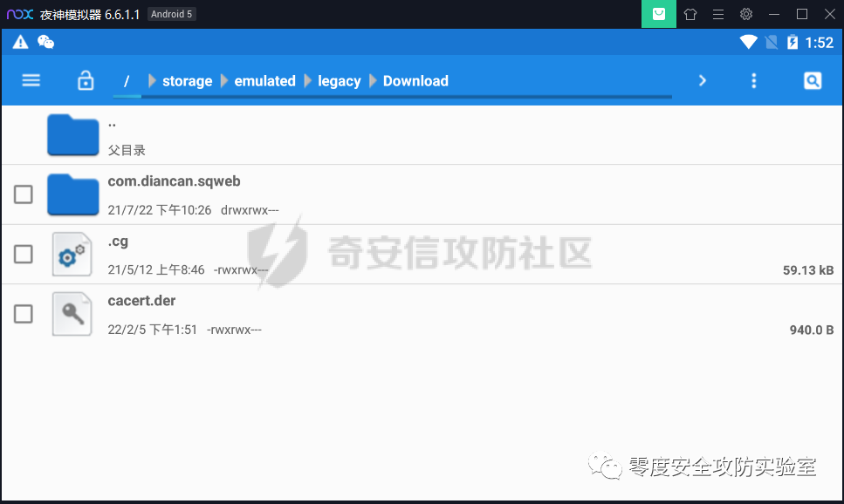Open com.diancan.sqweb folder icon
Image resolution: width=844 pixels, height=504 pixels.
click(x=72, y=194)
